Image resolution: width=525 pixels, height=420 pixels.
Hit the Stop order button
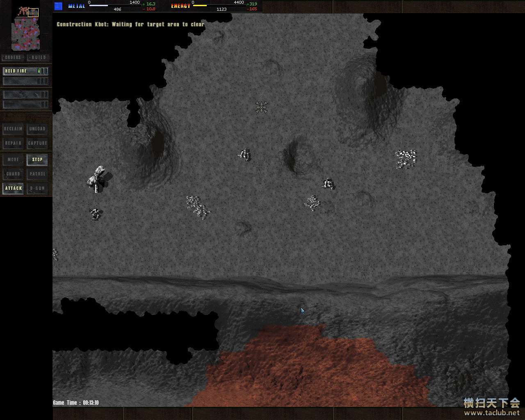[37, 160]
